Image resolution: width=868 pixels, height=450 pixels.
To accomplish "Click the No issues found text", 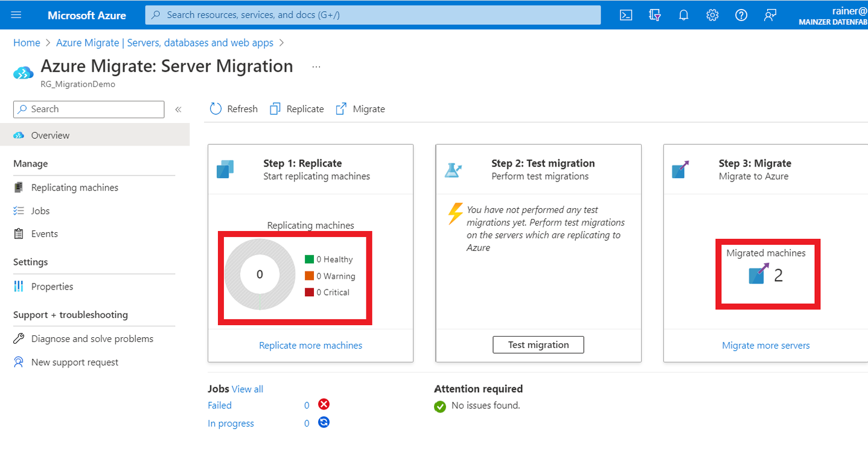I will click(x=486, y=405).
